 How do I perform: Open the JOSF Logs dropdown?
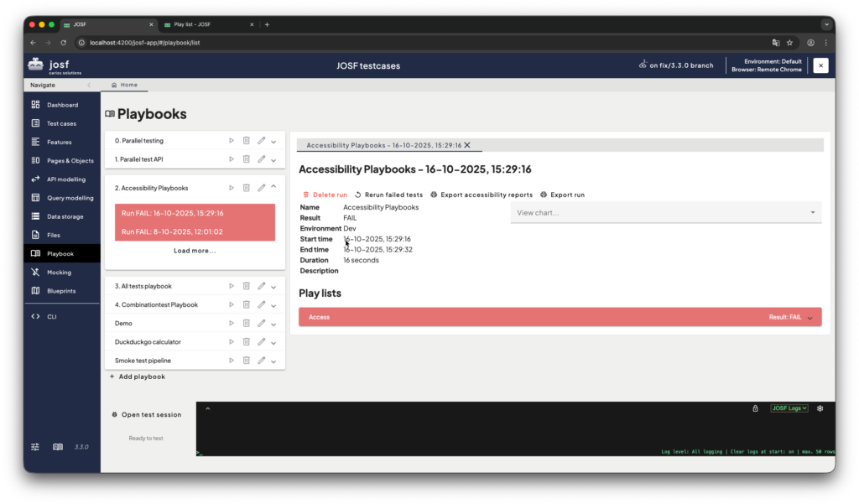789,408
